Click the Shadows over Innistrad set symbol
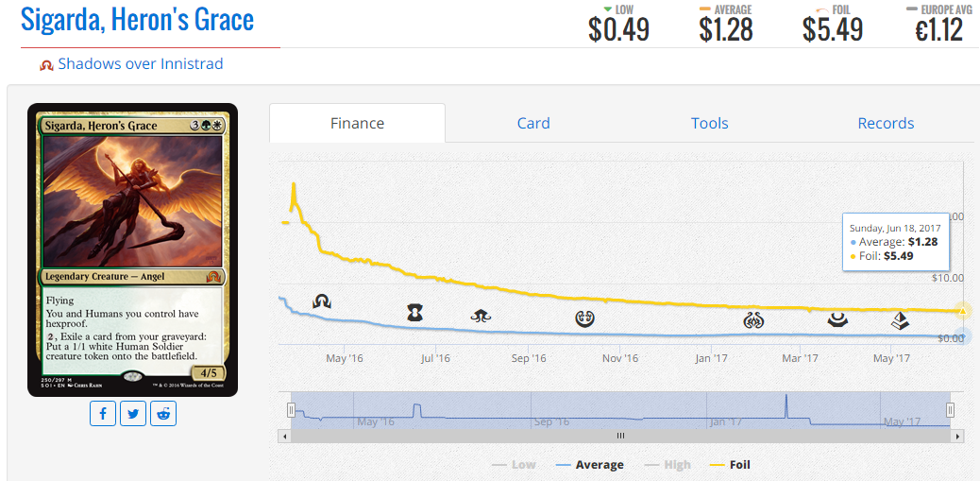The image size is (980, 481). click(x=46, y=64)
